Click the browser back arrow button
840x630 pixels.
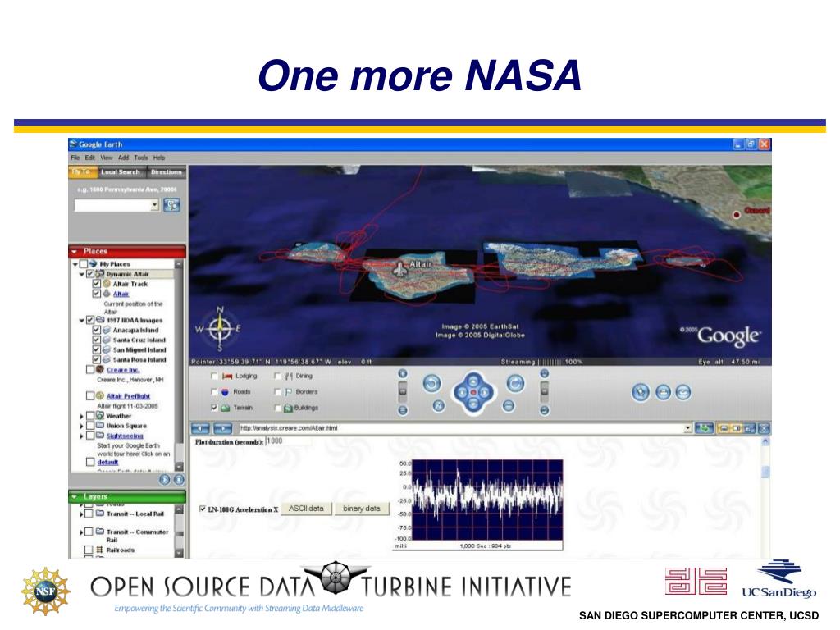coord(200,428)
